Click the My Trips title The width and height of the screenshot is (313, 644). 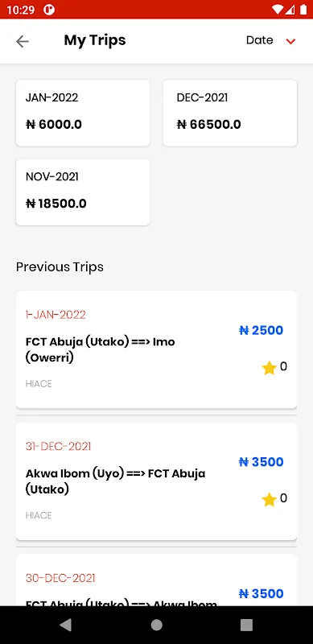tap(95, 40)
